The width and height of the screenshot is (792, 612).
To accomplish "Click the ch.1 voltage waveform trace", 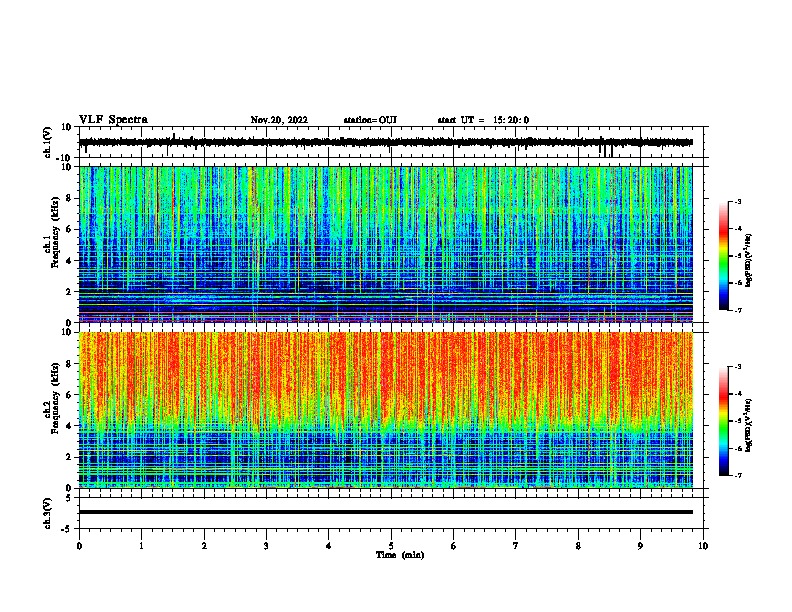I will point(385,142).
